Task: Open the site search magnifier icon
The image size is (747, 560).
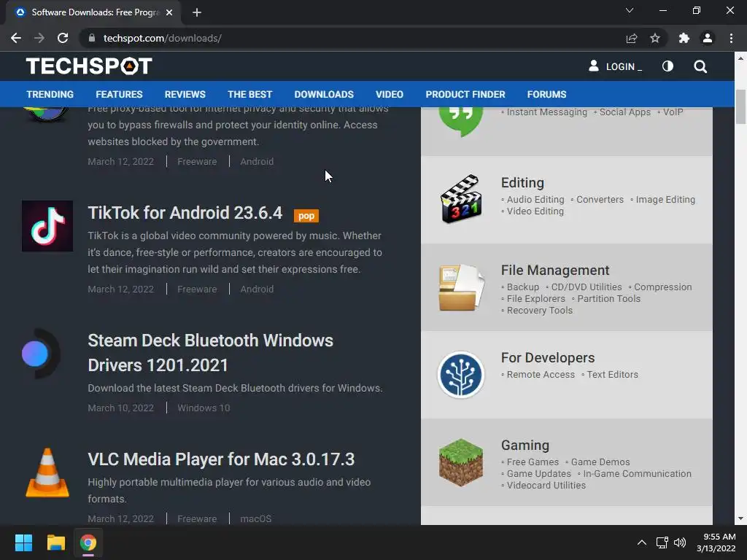Action: point(700,66)
